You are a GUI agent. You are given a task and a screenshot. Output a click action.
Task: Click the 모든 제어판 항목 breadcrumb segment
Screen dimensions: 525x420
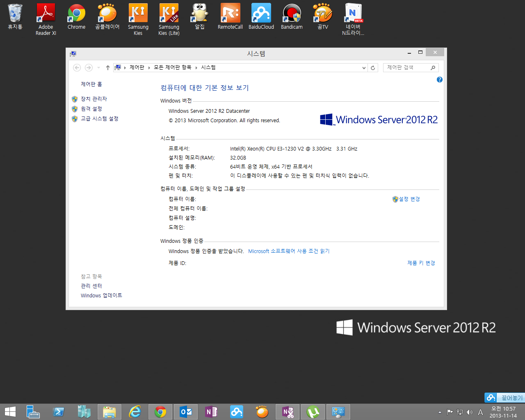pos(173,68)
